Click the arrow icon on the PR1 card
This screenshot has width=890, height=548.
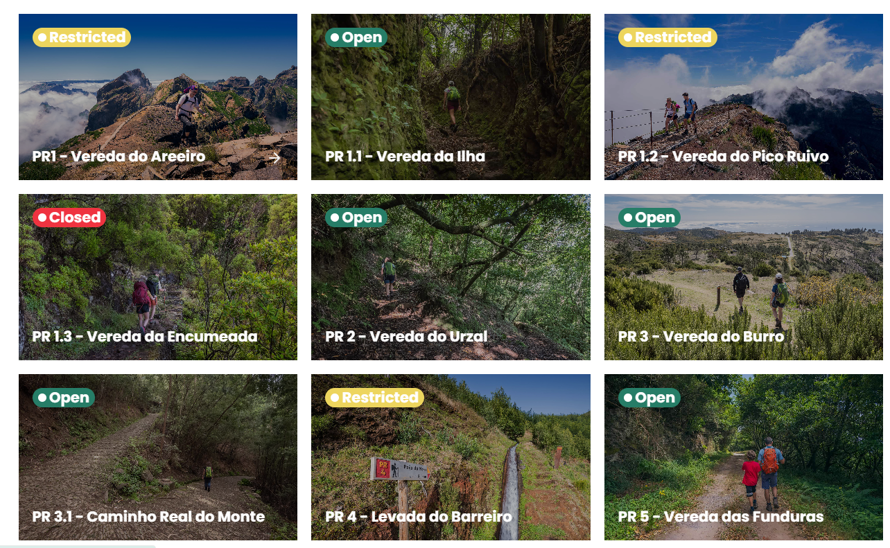click(x=275, y=158)
